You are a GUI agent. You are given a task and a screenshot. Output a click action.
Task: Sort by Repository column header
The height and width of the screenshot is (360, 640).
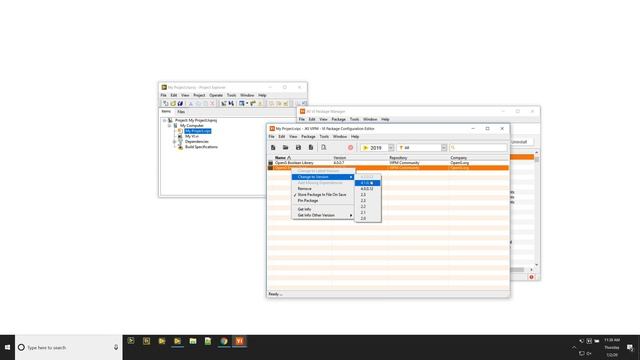(398, 158)
